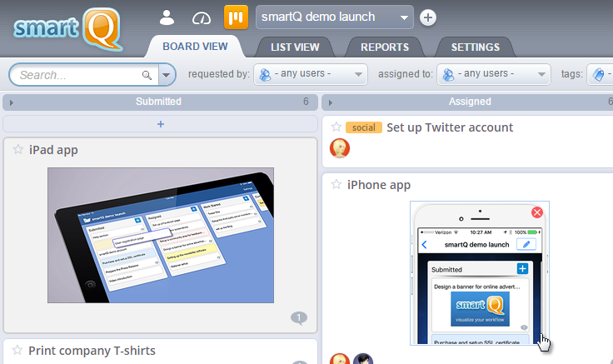Screen dimensions: 613x364
Task: Add ticket to Submitted column
Action: coord(161,124)
